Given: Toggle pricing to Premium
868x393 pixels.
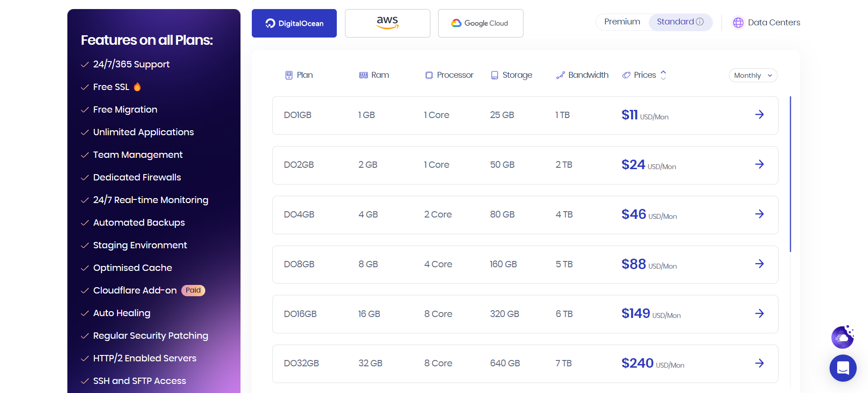Looking at the screenshot, I should click(x=622, y=22).
